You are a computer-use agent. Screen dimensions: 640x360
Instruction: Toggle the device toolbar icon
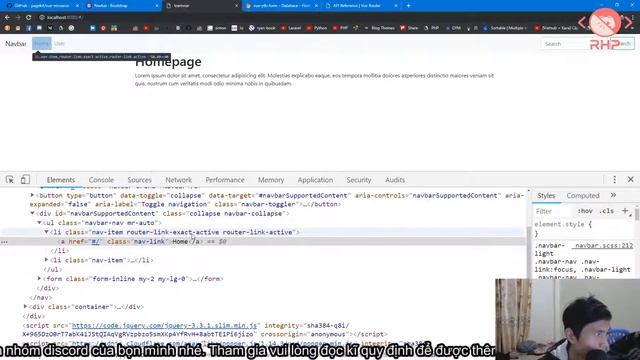click(25, 180)
